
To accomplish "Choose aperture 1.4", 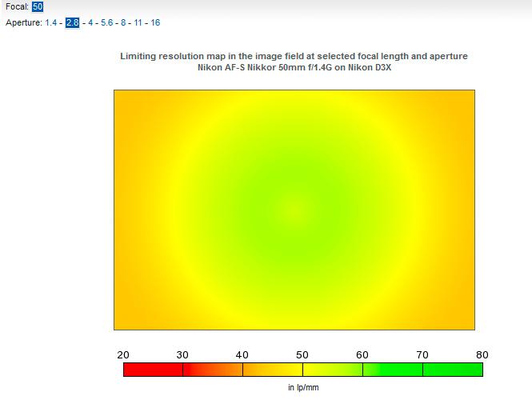I will (51, 22).
